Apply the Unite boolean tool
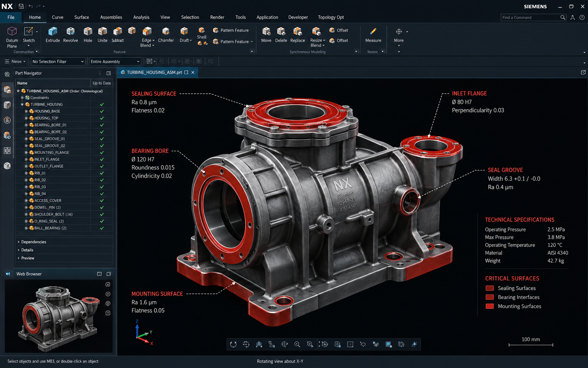588x368 pixels. [x=102, y=35]
